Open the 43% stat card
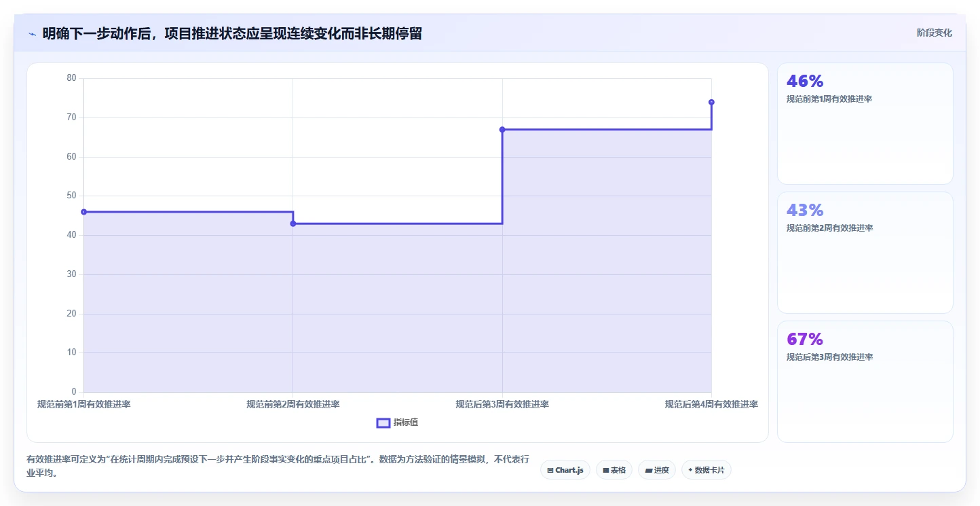The width and height of the screenshot is (980, 506). (865, 253)
